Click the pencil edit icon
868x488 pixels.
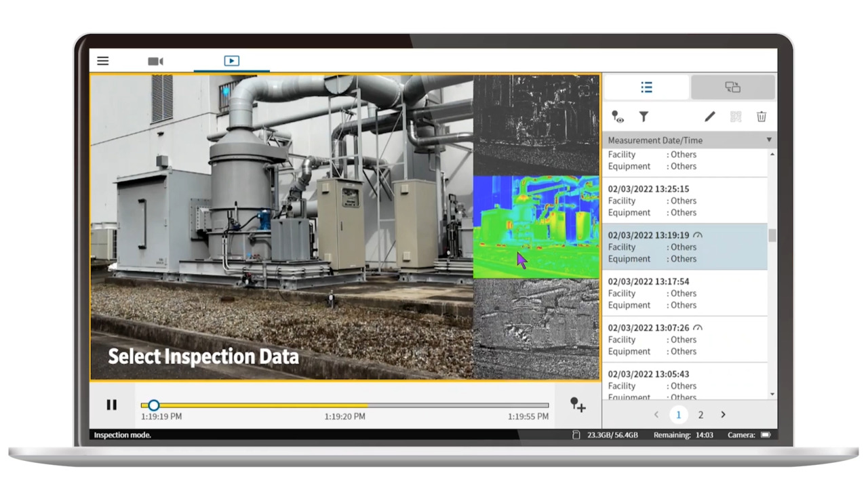[709, 117]
